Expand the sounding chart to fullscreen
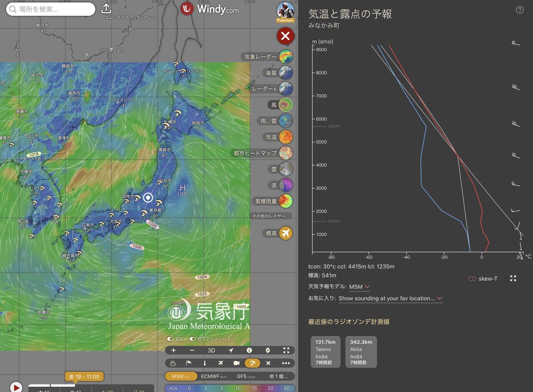 [x=513, y=278]
